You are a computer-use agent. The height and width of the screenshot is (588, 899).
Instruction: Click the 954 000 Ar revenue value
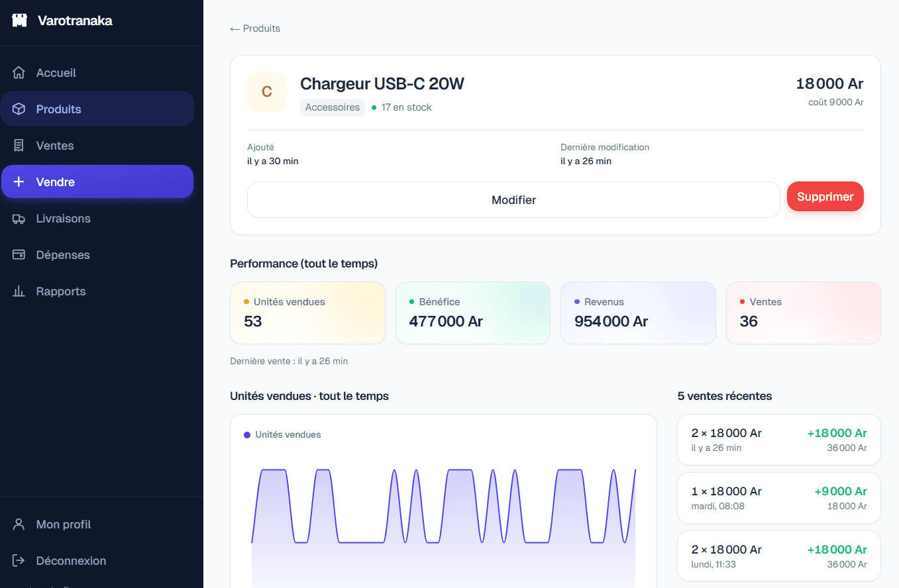[611, 322]
